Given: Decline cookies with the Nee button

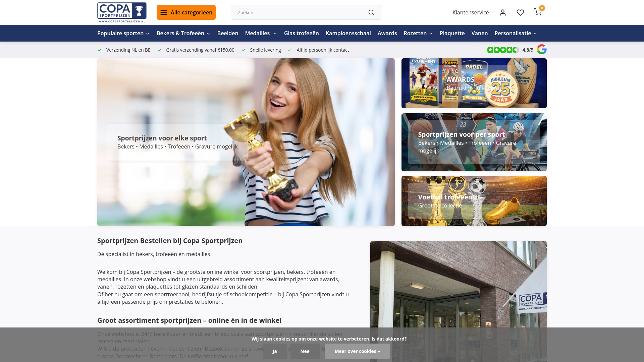Looking at the screenshot, I should (x=305, y=351).
